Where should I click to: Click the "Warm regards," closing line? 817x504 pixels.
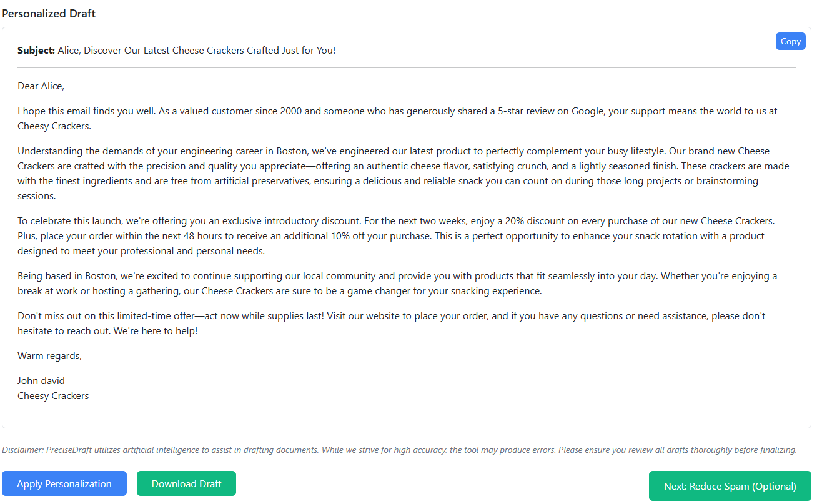[50, 355]
